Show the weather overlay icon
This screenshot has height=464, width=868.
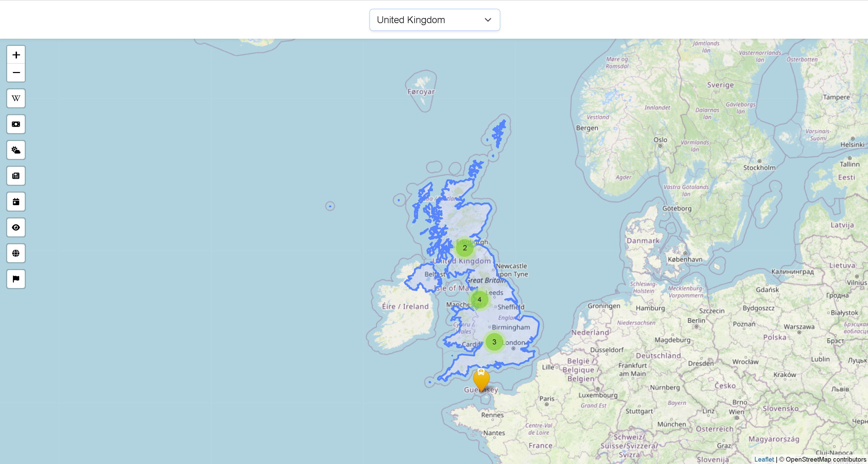[16, 150]
